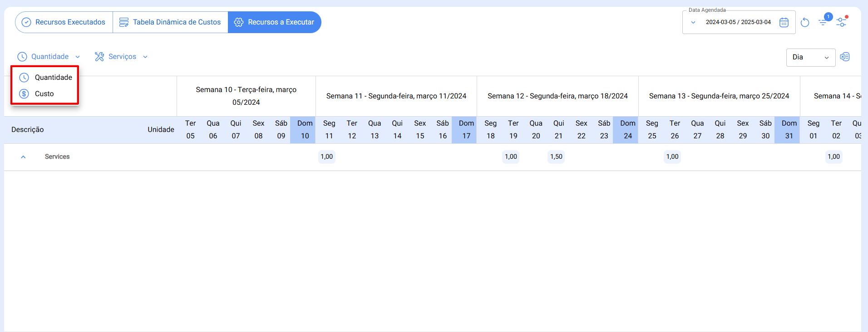
Task: Open the Serviços dropdown
Action: 121,57
